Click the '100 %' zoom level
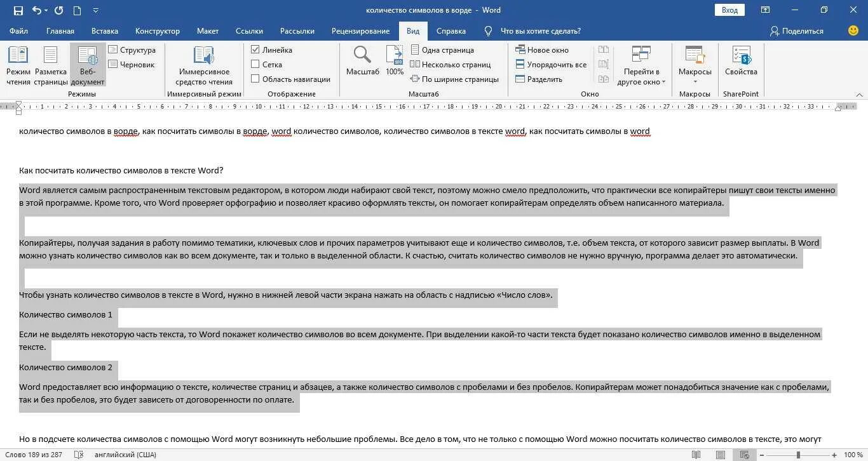The width and height of the screenshot is (868, 461). 853,455
